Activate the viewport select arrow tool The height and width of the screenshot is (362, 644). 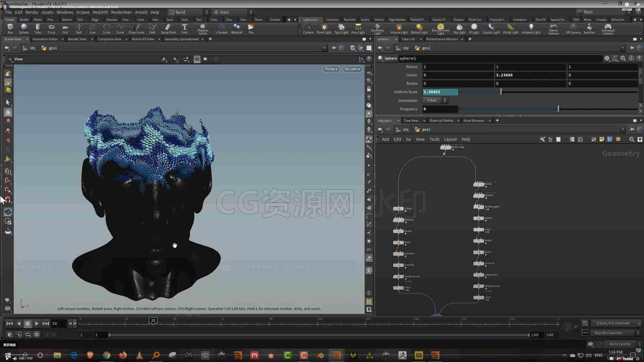[x=8, y=103]
